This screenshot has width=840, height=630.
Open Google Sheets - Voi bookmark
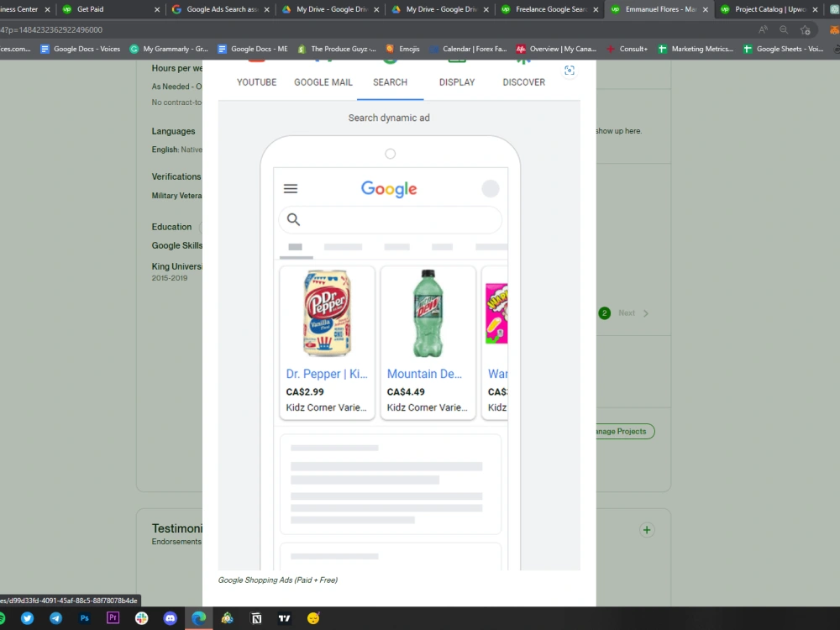tap(783, 49)
